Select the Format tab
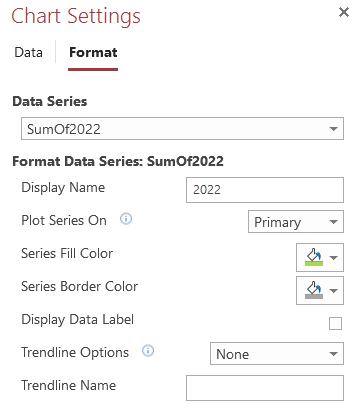 (93, 53)
